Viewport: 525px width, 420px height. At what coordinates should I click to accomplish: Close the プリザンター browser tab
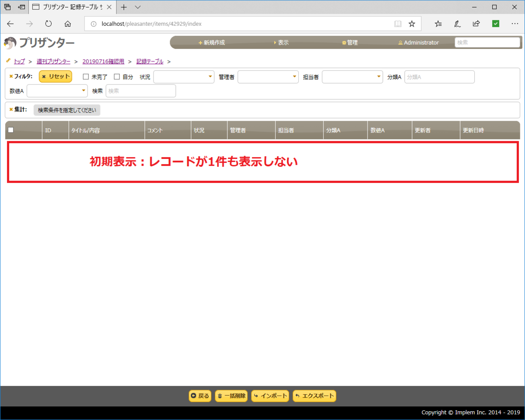tap(109, 7)
